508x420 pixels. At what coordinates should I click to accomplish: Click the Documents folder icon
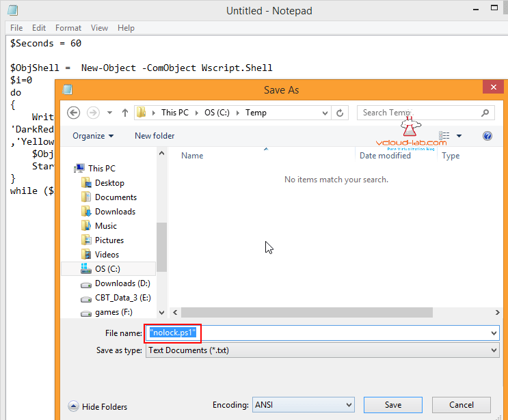(86, 197)
